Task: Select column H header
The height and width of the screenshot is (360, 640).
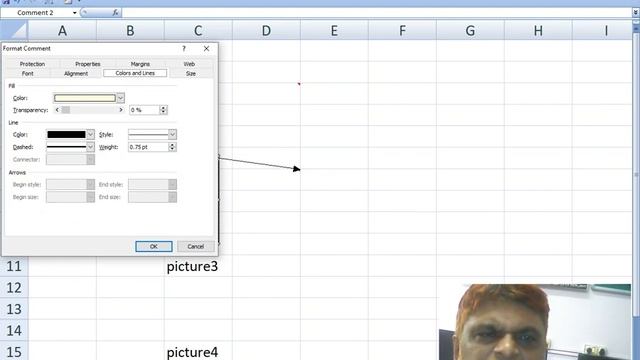Action: [538, 31]
